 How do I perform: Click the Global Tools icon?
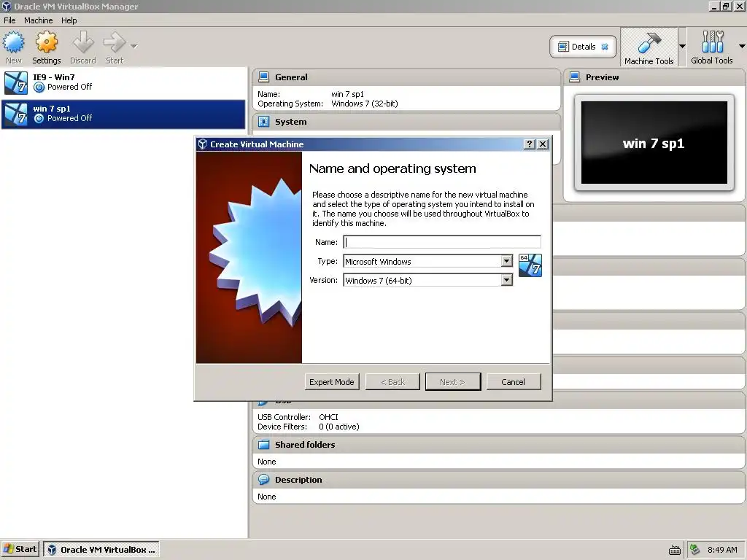tap(712, 42)
